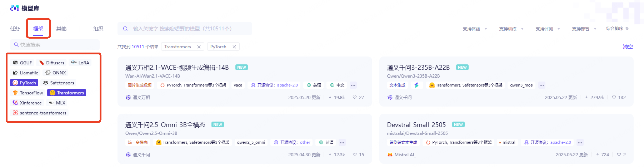This screenshot has width=644, height=167.
Task: Click the qwen2_5_omni tag
Action: [x=251, y=142]
